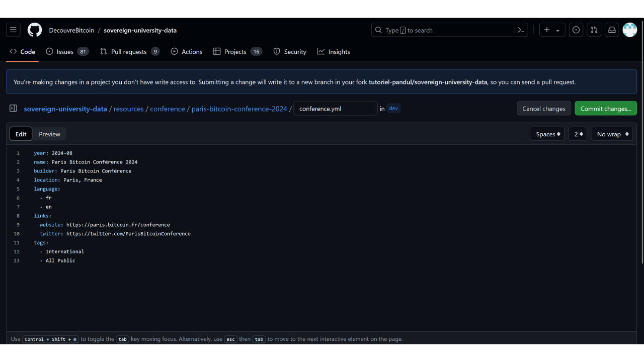Open the Pull requests tab
Image resolution: width=644 pixels, height=362 pixels.
pyautogui.click(x=130, y=52)
